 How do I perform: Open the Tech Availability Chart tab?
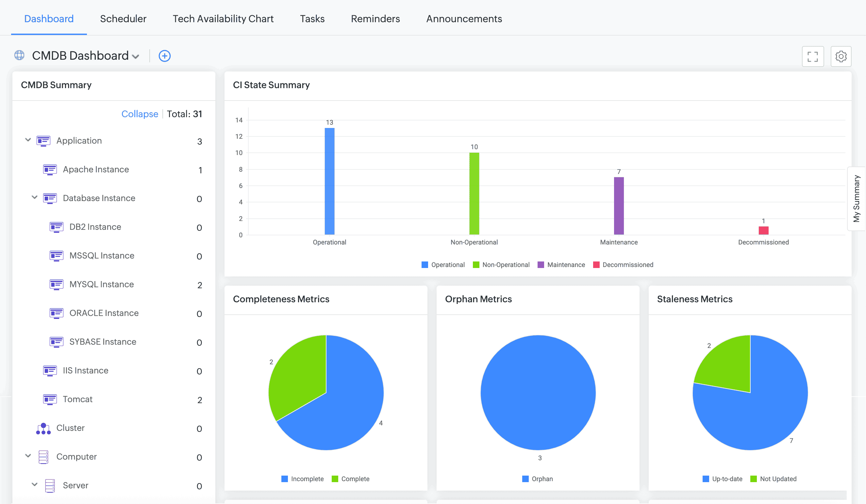223,19
